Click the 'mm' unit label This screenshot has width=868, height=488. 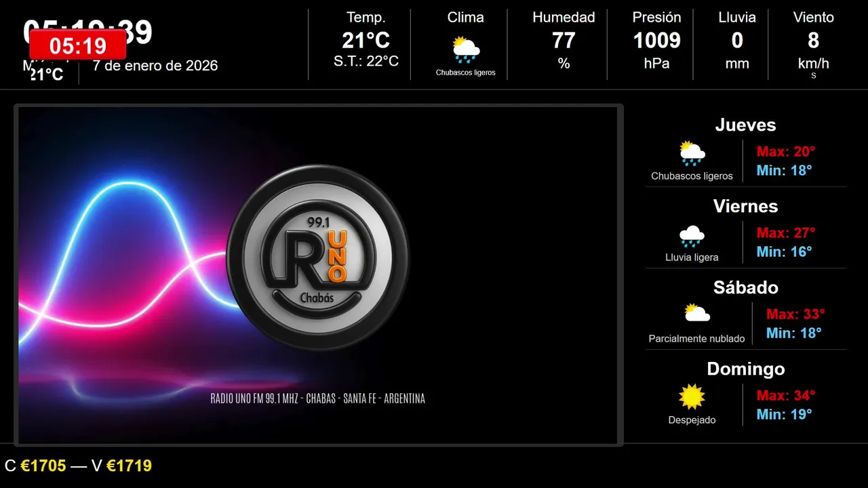click(737, 64)
